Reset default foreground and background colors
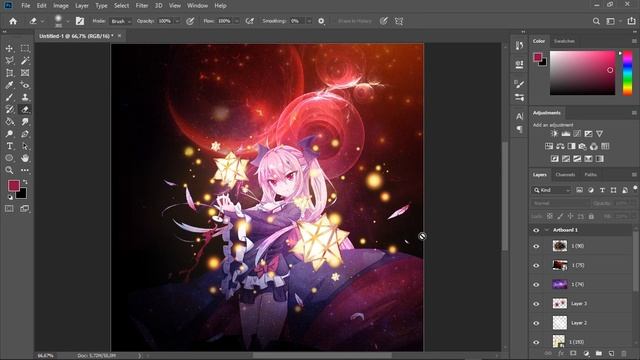This screenshot has width=640, height=360. 10,197
